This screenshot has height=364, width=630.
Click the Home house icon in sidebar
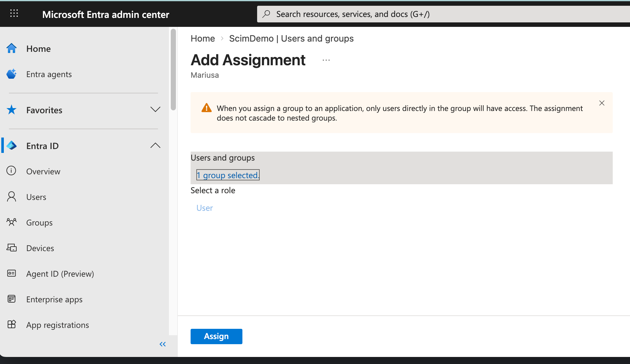tap(12, 48)
